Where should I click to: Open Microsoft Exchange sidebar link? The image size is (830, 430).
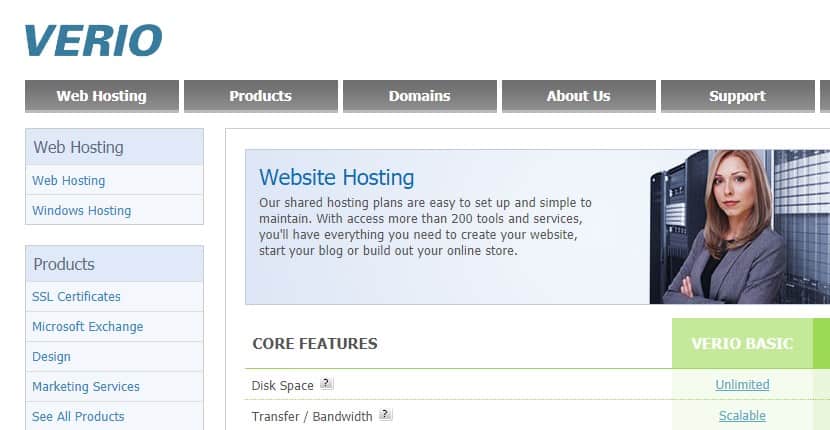[87, 326]
